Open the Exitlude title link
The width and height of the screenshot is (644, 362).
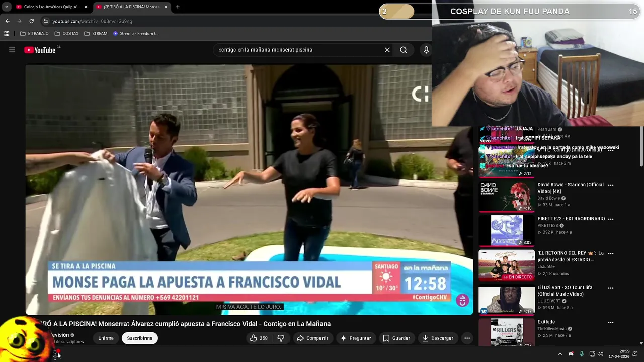(x=546, y=322)
